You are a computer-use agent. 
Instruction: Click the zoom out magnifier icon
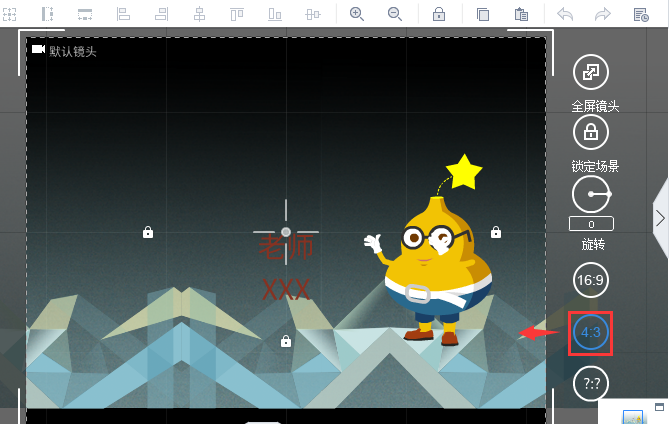[395, 14]
